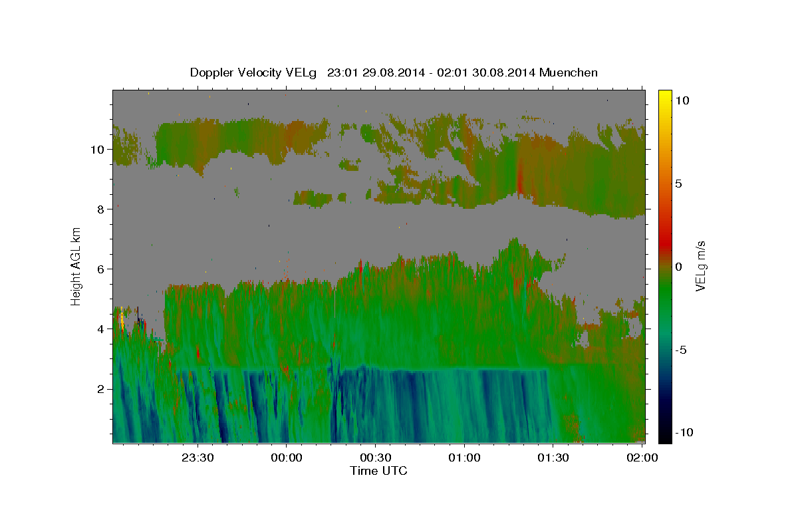The image size is (798, 532).
Task: Click the height axis label 4
Action: (x=101, y=329)
